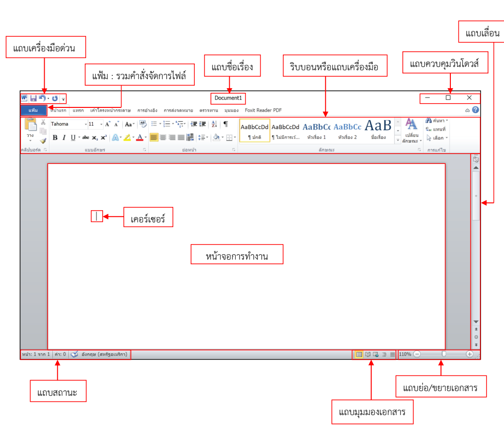Viewport: 504px width, 432px height.
Task: Toggle show paragraph marks (¶)
Action: point(225,124)
